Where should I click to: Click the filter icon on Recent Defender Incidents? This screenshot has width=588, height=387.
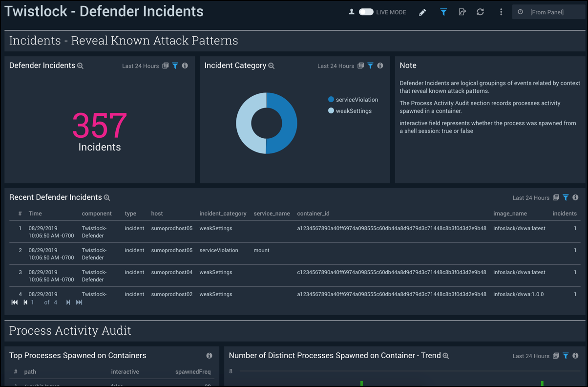(x=566, y=197)
